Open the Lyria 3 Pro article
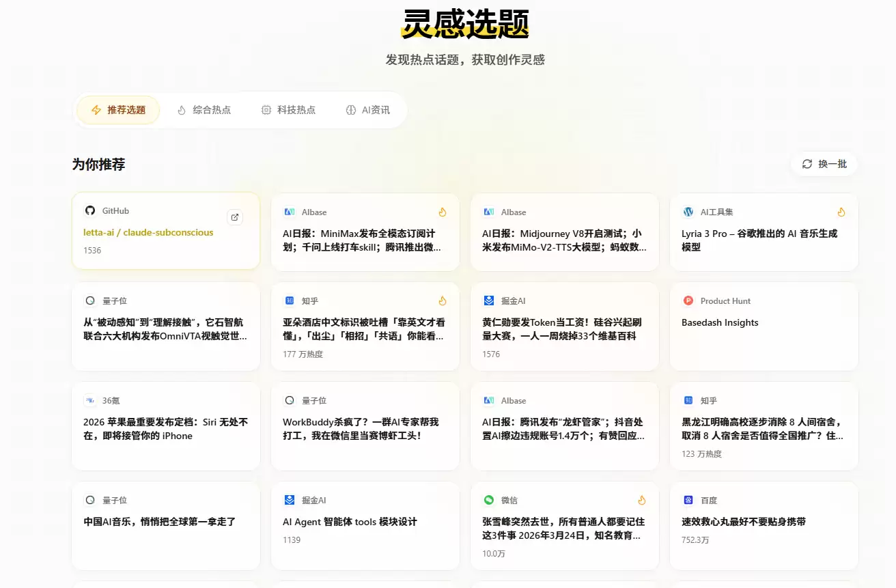 click(x=759, y=240)
